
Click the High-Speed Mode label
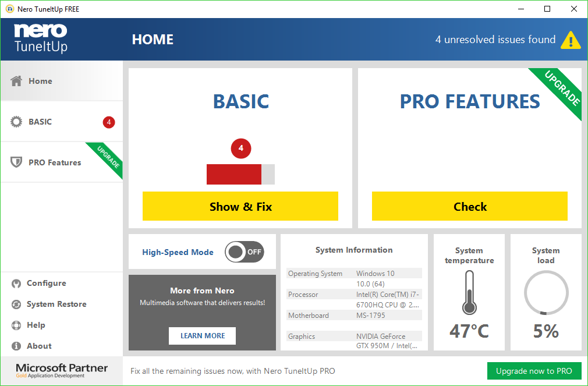178,252
